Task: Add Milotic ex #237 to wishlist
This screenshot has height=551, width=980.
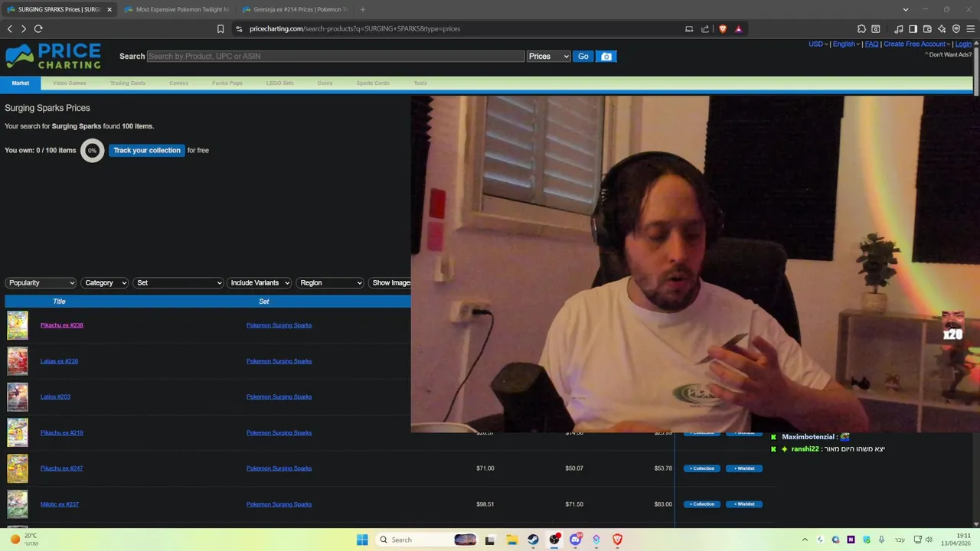Action: point(744,504)
